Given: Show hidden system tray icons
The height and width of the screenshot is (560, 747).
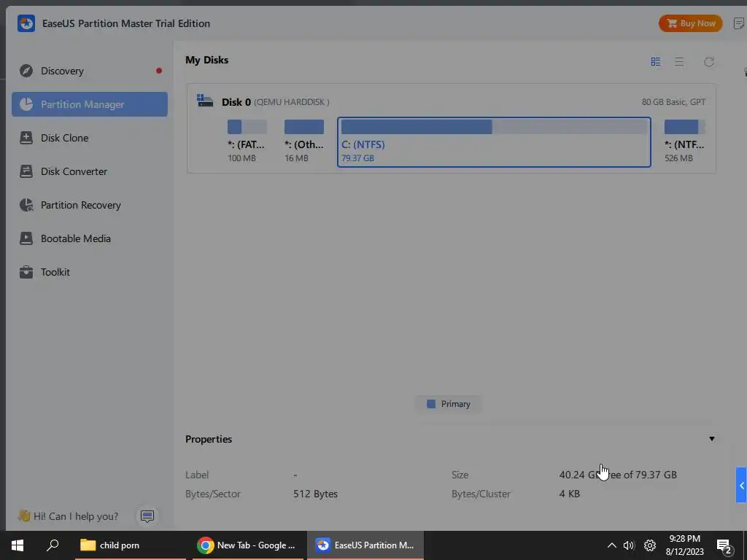Looking at the screenshot, I should click(611, 545).
